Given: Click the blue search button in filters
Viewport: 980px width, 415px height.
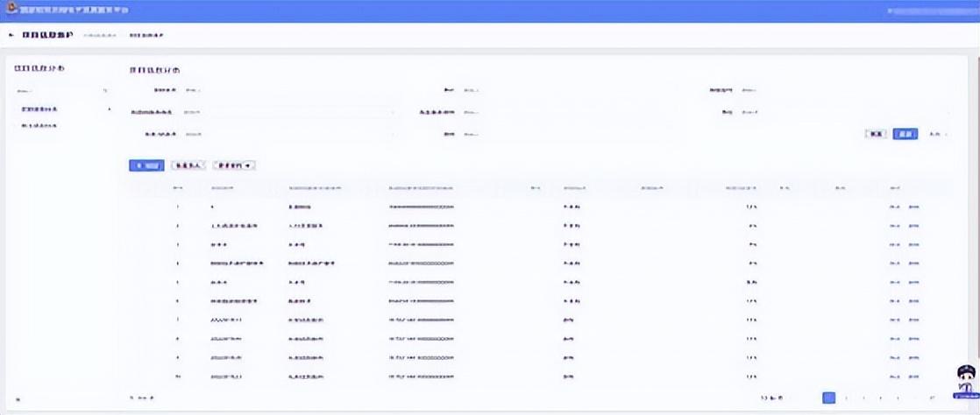Looking at the screenshot, I should 905,134.
